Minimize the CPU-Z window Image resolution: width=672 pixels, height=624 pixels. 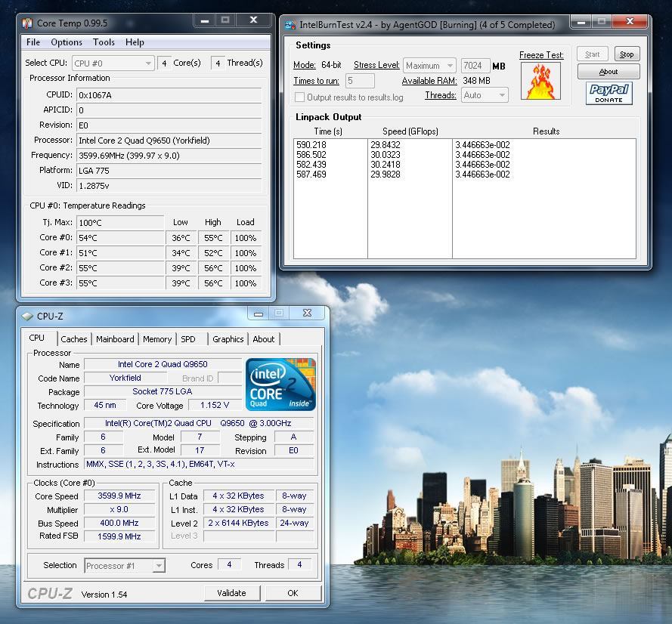[259, 314]
